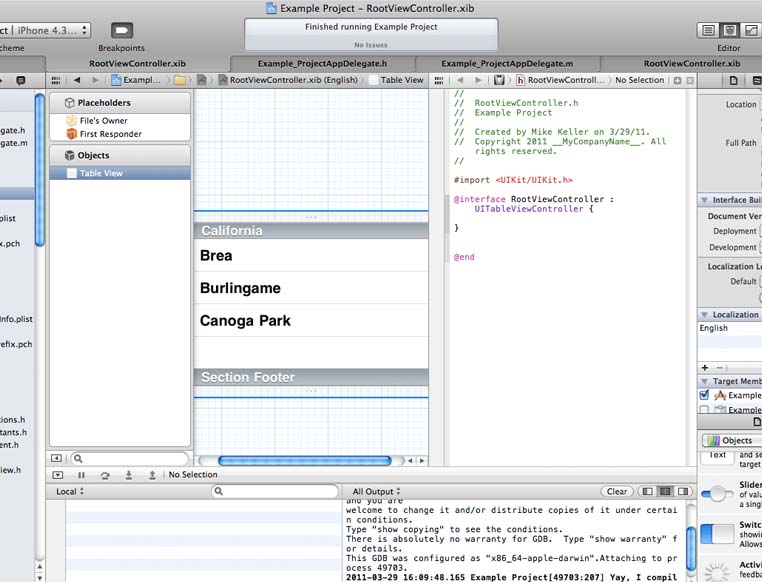Show only the variables view in the debug area
This screenshot has height=582, width=762.
click(647, 491)
